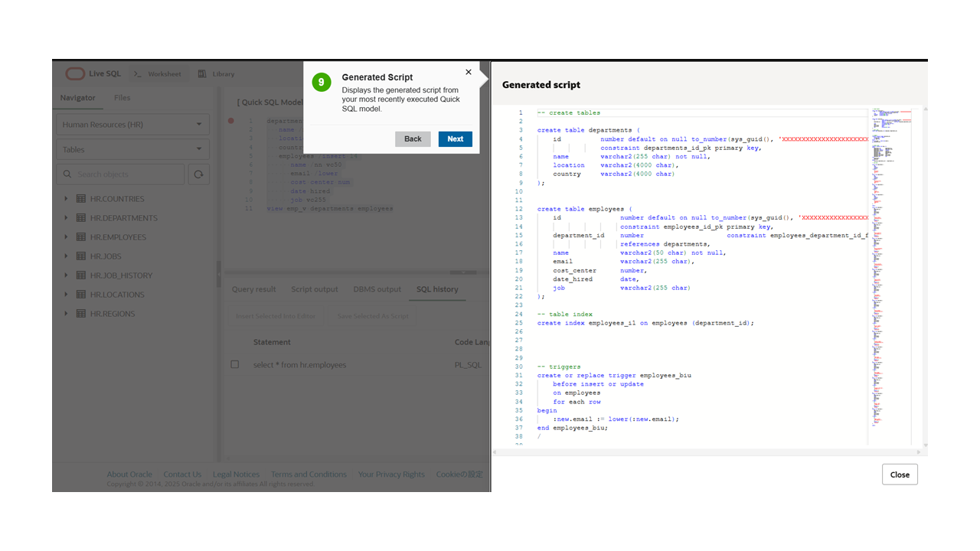Expand the HR.EMPLOYEES node
Screen dimensions: 980x551
tap(67, 237)
